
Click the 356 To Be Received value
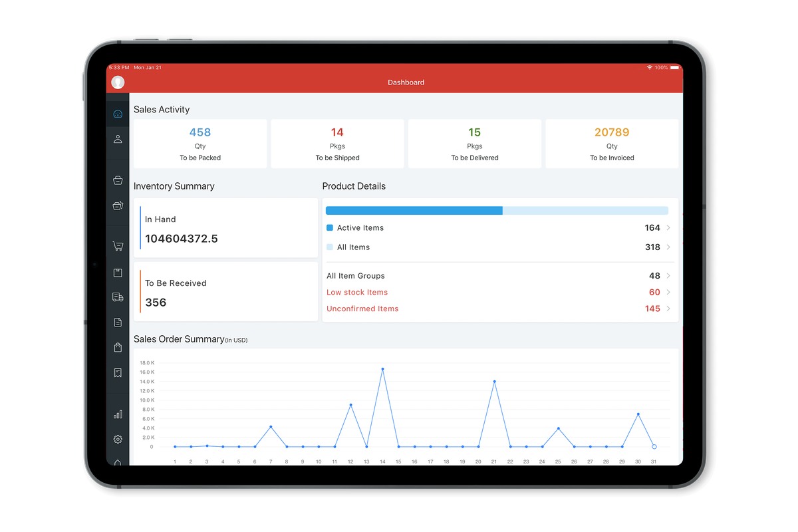[156, 303]
